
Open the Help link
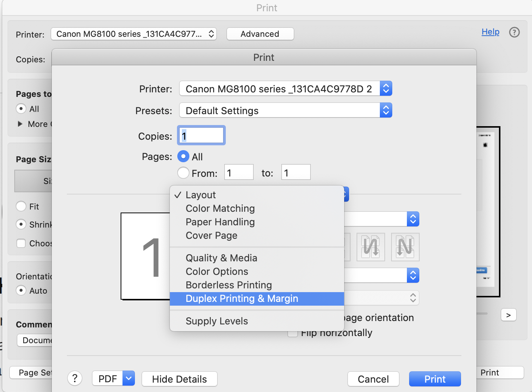click(x=490, y=32)
